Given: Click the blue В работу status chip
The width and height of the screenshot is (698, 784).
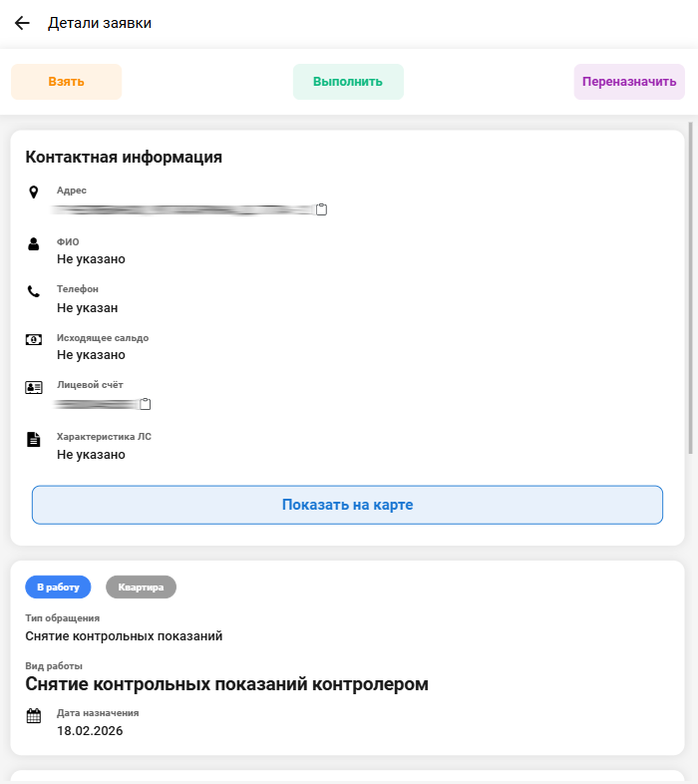Looking at the screenshot, I should 58,588.
